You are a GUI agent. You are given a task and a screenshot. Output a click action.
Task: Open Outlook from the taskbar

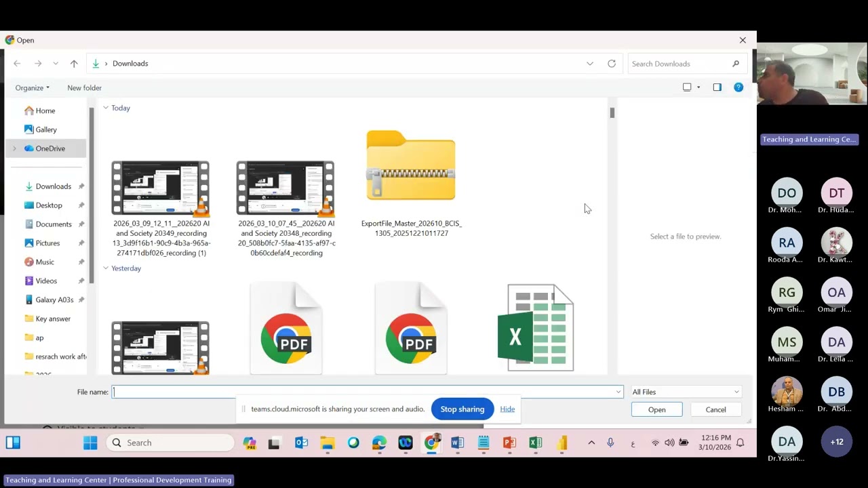click(x=302, y=443)
